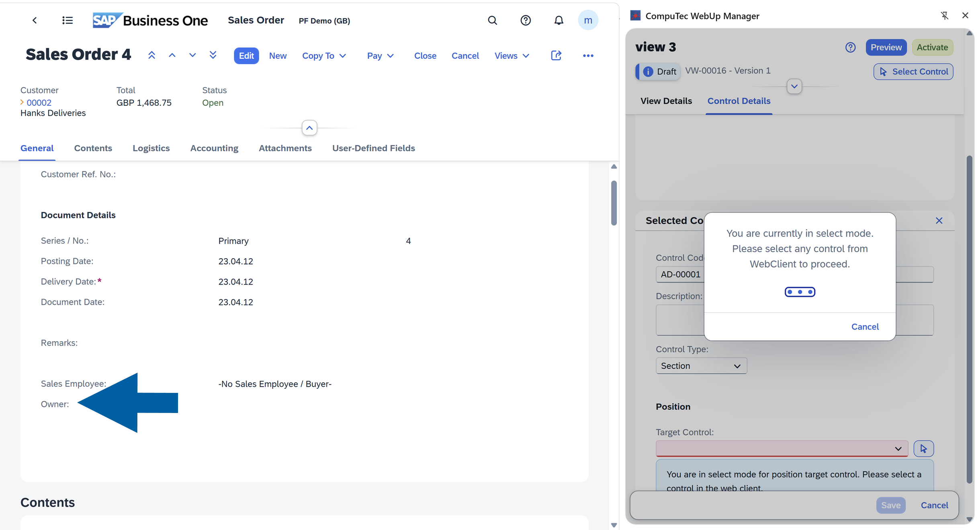Open the View Details tab
This screenshot has width=980, height=530.
(666, 101)
